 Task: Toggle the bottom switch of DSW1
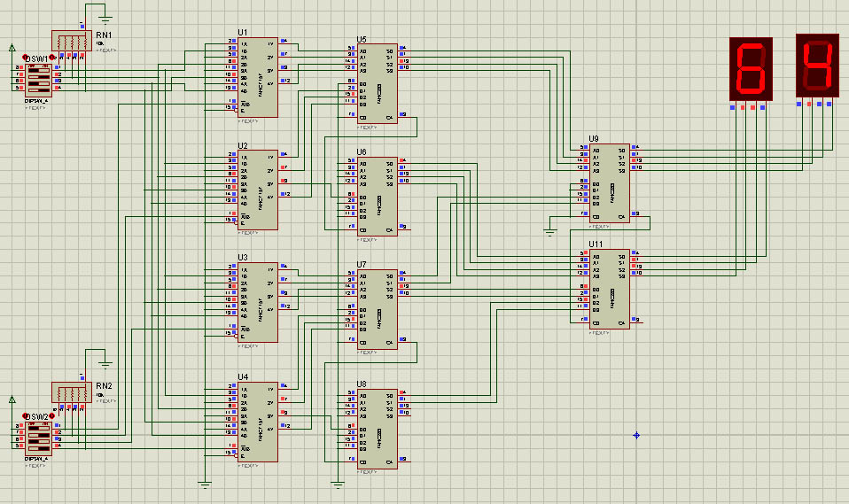pyautogui.click(x=39, y=89)
